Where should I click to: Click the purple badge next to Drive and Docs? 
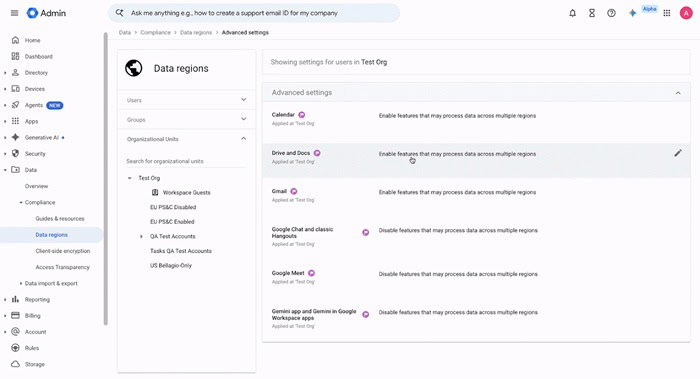click(317, 153)
